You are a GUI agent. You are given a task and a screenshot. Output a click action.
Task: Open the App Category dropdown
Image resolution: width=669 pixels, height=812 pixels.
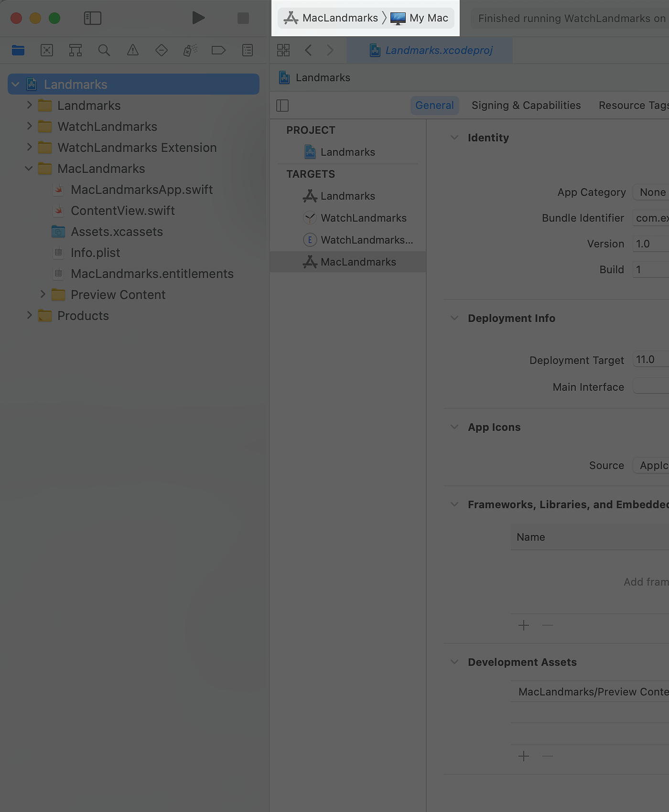[x=651, y=192]
